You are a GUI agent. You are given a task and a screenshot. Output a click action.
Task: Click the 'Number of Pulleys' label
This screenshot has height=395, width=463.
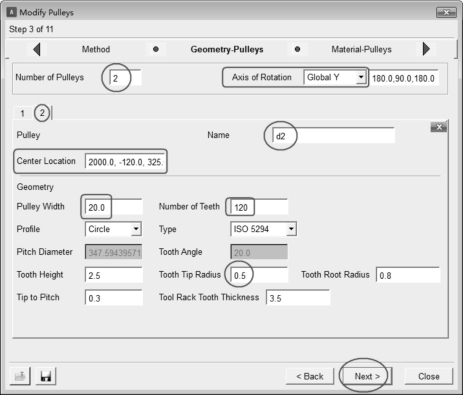coord(50,77)
